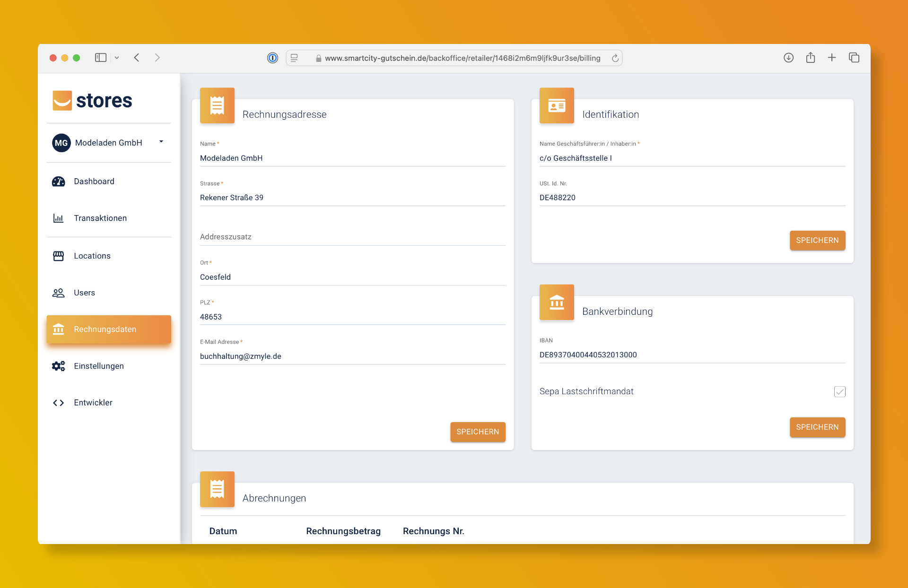The height and width of the screenshot is (588, 908).
Task: Click the Identifikation ID card icon tile
Action: point(557,106)
